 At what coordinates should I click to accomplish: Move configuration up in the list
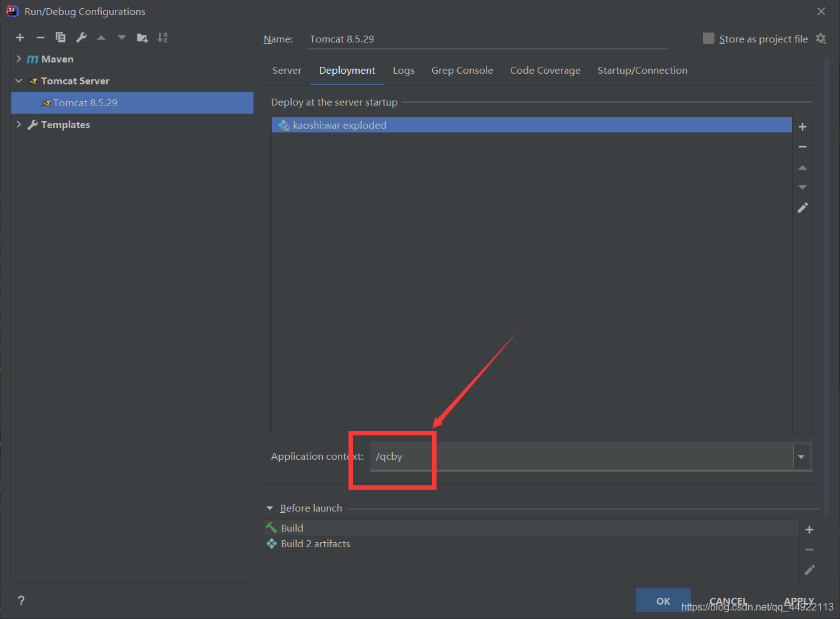coord(101,37)
